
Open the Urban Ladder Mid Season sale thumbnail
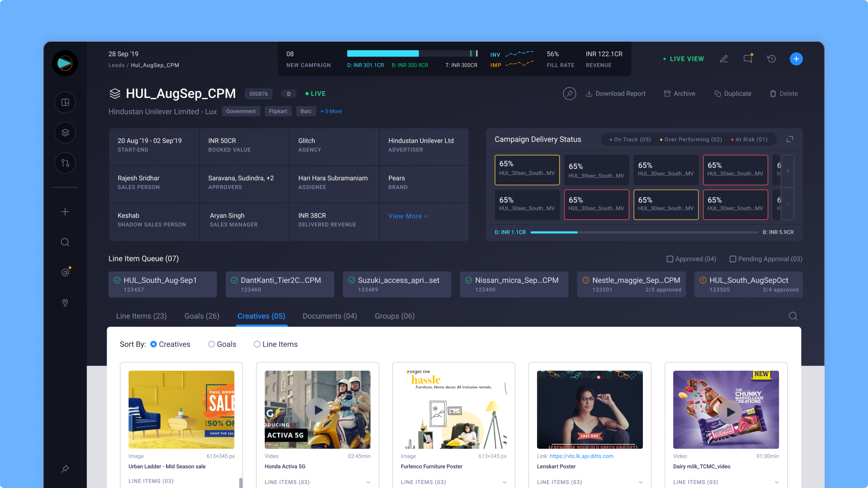[x=181, y=410]
